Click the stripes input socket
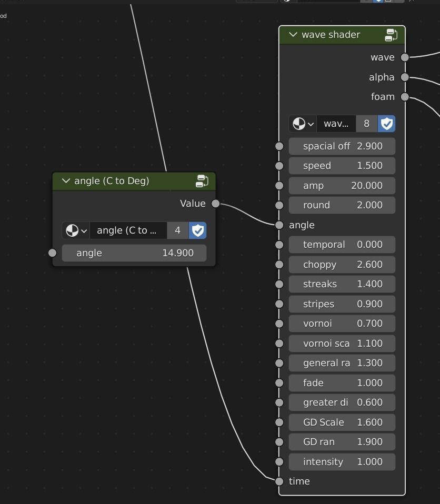Viewport: 440px width, 504px height. [x=279, y=304]
